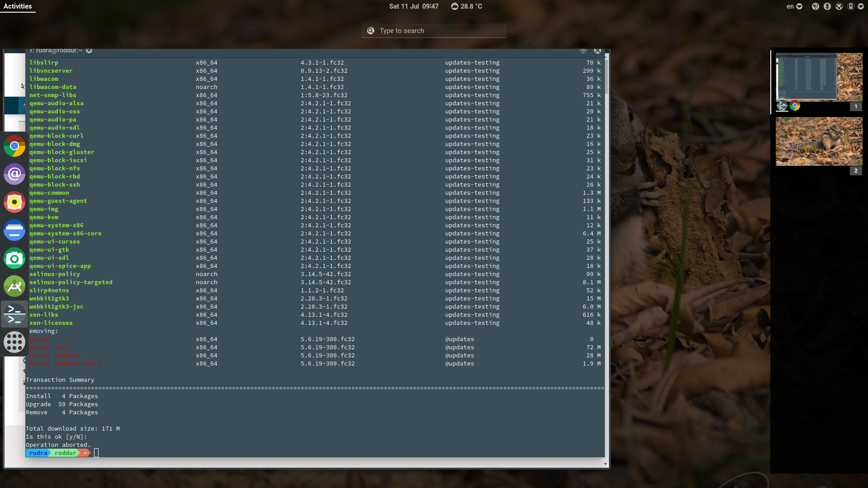868x488 pixels.
Task: Click the Bluetooth status icon
Action: click(x=827, y=6)
